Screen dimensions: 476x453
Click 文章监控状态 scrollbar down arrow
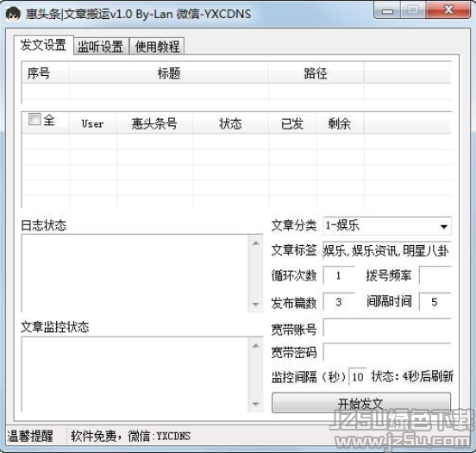click(x=256, y=405)
